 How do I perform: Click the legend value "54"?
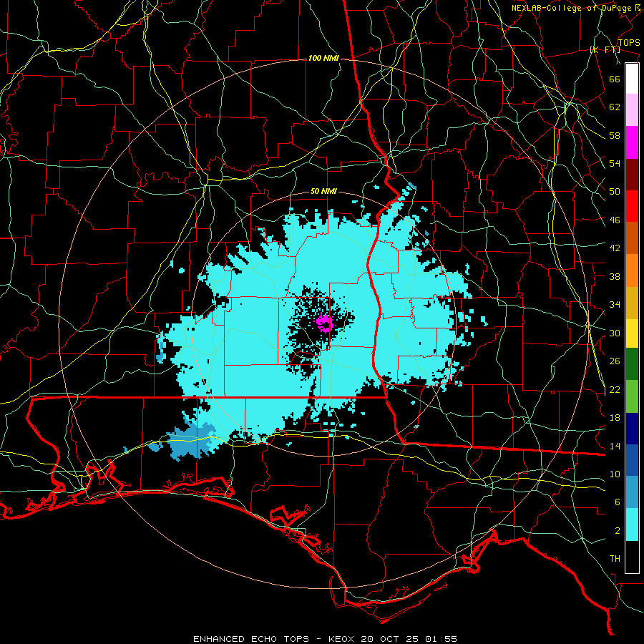click(x=615, y=163)
